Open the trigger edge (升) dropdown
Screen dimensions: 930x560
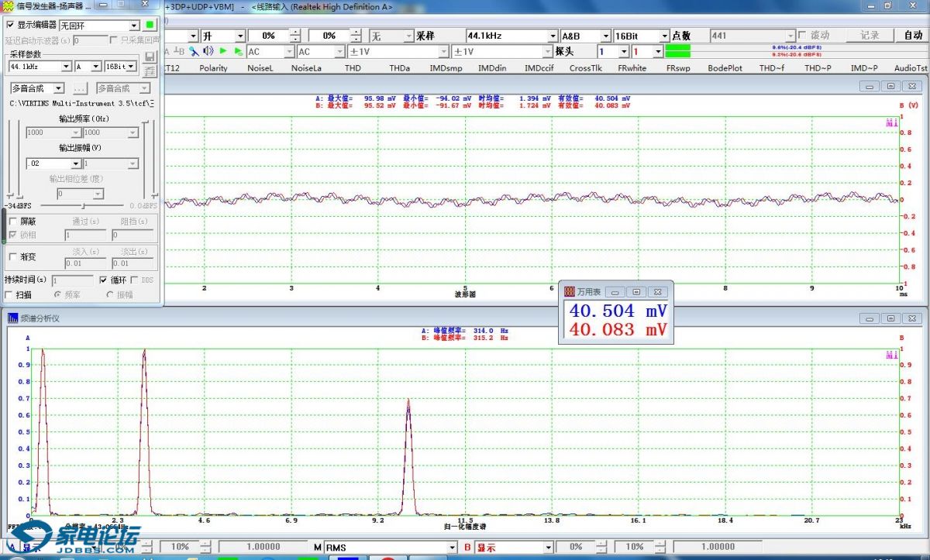pyautogui.click(x=240, y=36)
